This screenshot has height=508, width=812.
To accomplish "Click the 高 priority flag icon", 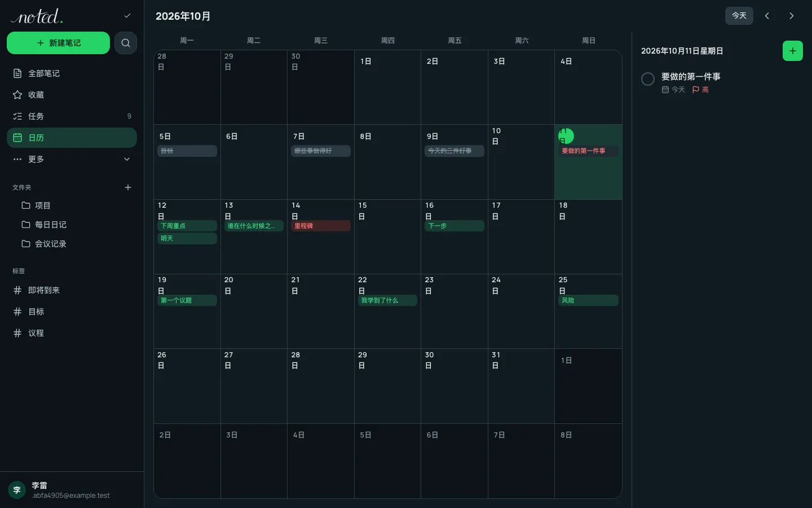I will coord(696,90).
